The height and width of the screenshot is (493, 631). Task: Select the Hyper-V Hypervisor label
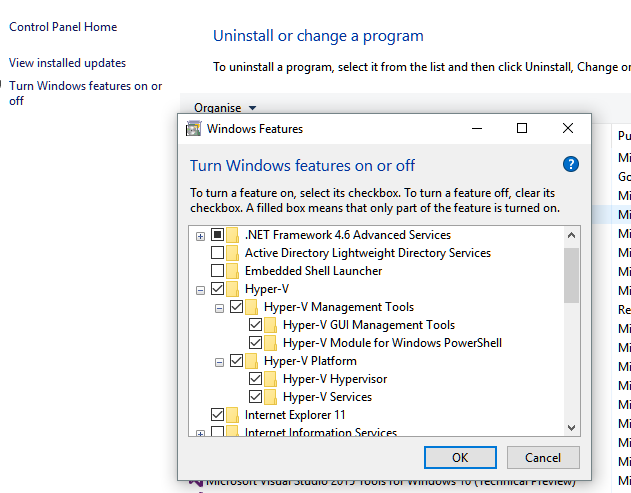(x=335, y=379)
